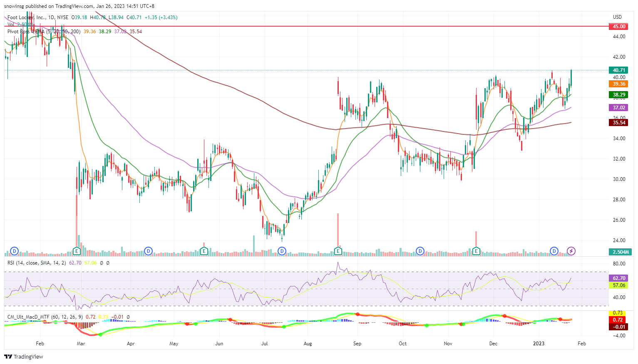Click the Oct label on time axis
Screen dimensions: 638x364
[x=402, y=344]
